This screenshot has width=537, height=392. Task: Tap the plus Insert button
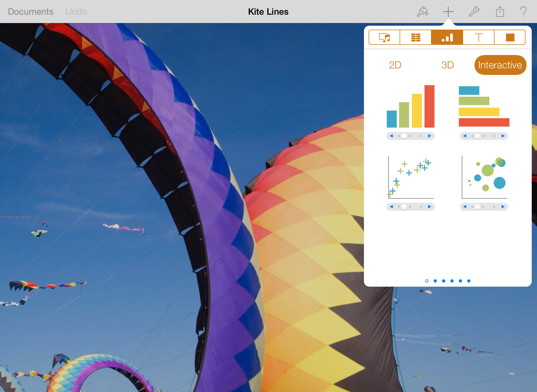(x=448, y=12)
